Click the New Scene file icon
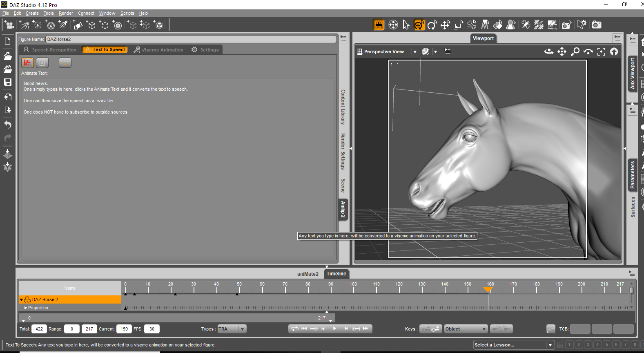This screenshot has width=644, height=353. [x=7, y=41]
